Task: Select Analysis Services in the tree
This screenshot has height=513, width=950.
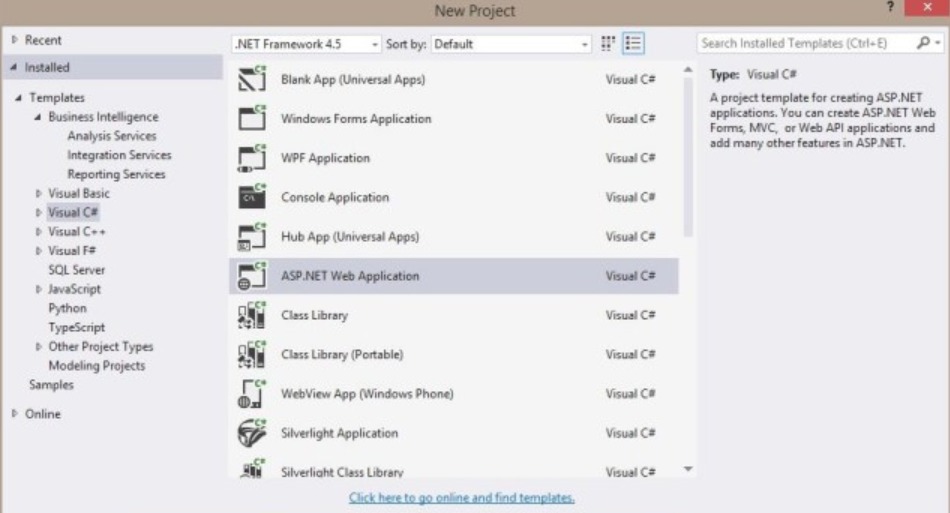Action: tap(111, 136)
